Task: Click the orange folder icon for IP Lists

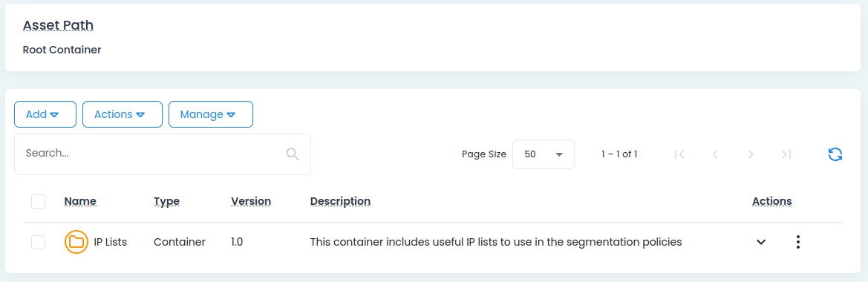Action: point(76,242)
